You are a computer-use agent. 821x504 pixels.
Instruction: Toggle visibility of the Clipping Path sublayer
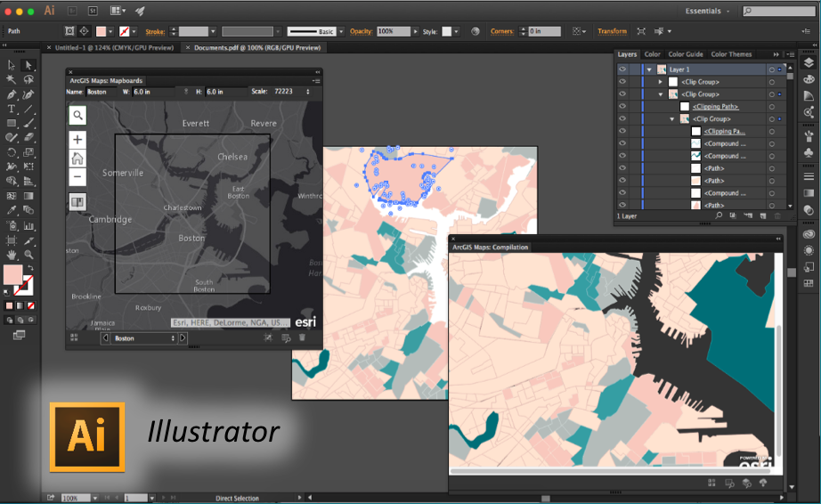coord(622,107)
